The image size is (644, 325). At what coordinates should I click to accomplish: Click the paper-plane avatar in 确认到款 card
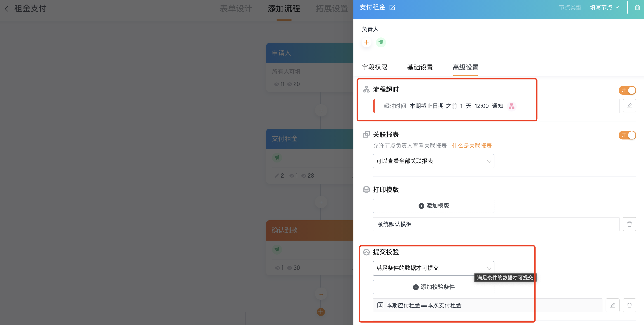277,249
